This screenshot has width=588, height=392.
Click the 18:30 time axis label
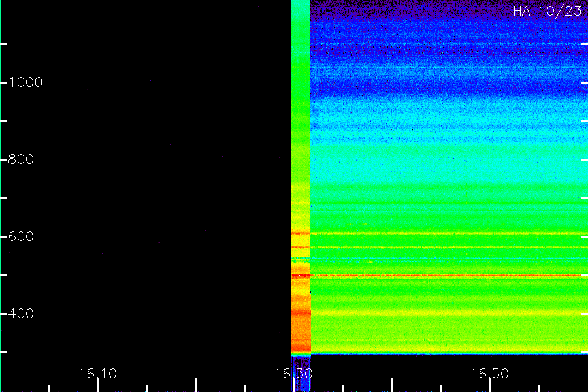click(x=293, y=374)
